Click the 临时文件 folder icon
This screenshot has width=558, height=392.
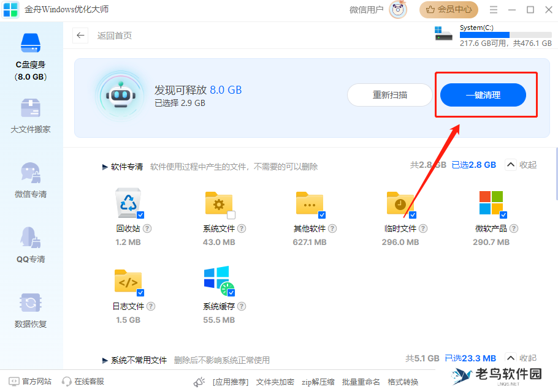pos(400,203)
